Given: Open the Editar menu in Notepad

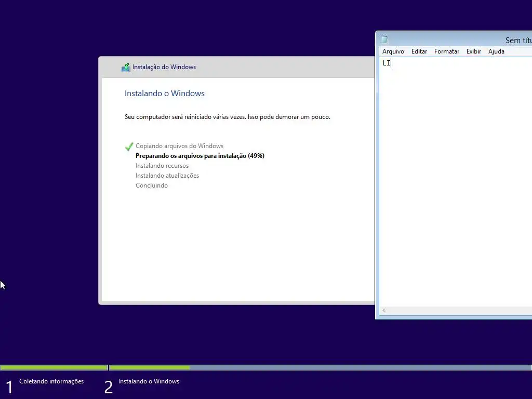Looking at the screenshot, I should click(419, 51).
